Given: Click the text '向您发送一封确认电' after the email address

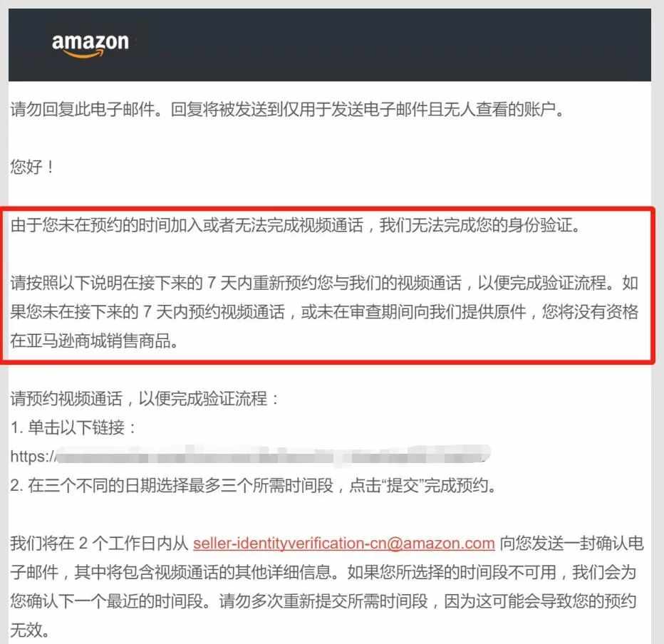Looking at the screenshot, I should 571,544.
